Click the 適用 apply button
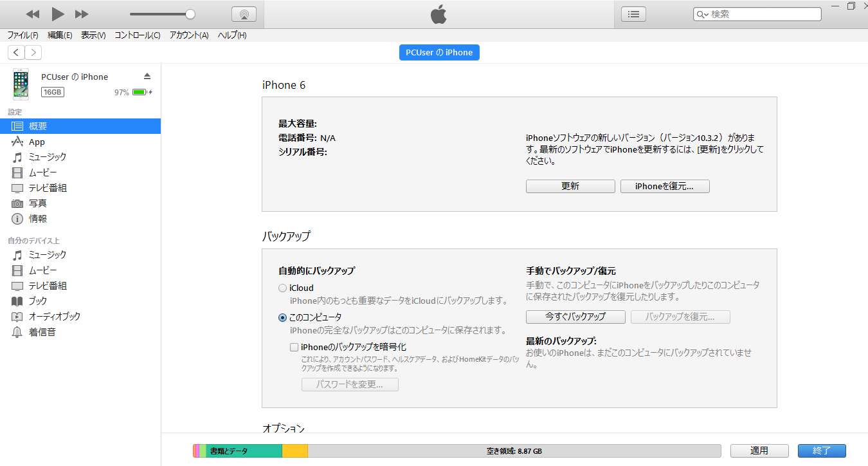 pos(759,451)
